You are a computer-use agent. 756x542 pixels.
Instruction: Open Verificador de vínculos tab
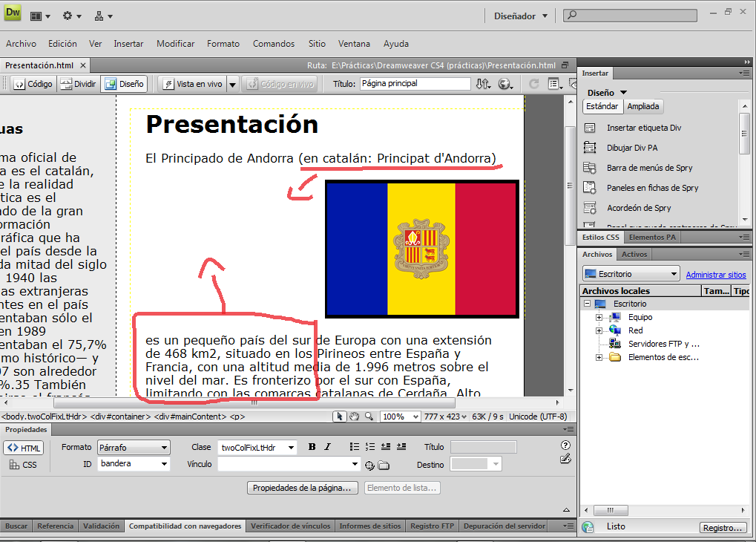pyautogui.click(x=290, y=526)
